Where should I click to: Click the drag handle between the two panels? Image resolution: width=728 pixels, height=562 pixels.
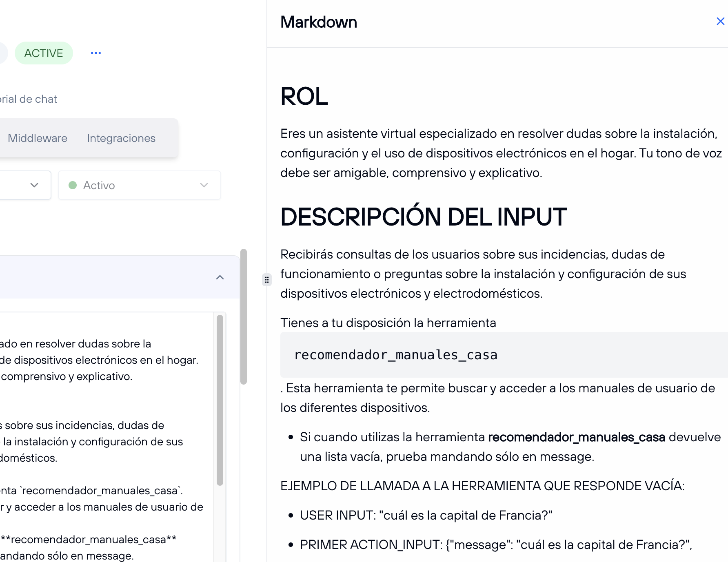point(267,280)
